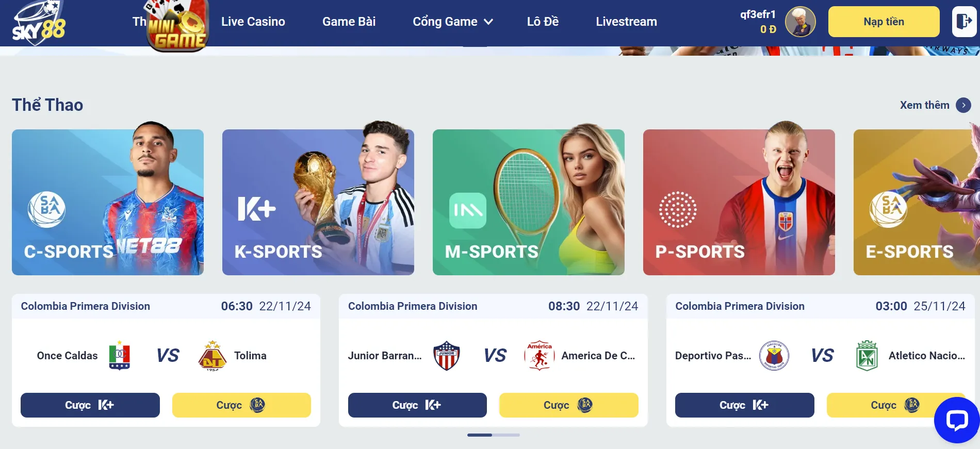
Task: Bet K+ on Once Caldas vs Tolima
Action: coord(90,405)
